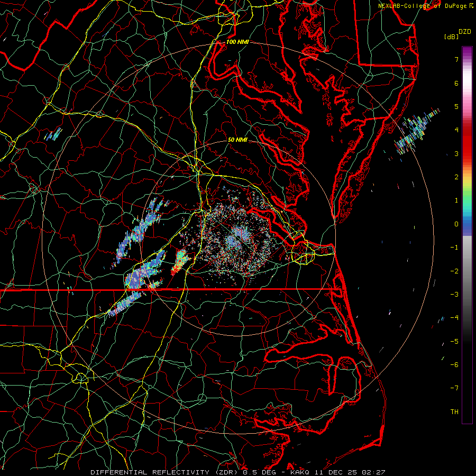Click the 5 dB scale label

coord(456,106)
